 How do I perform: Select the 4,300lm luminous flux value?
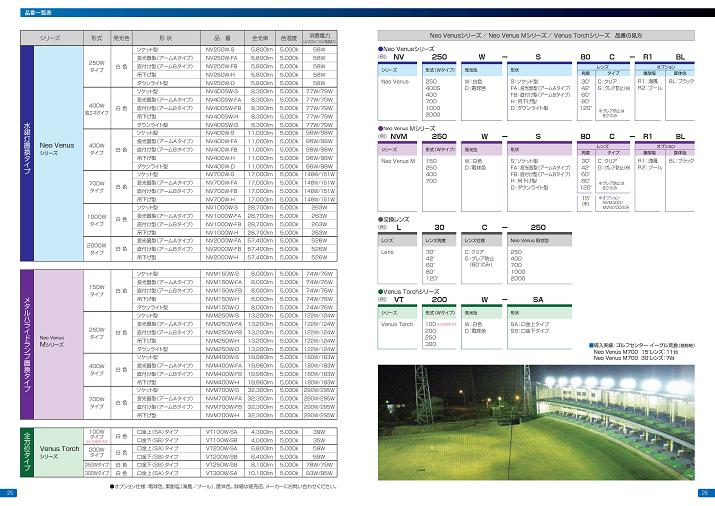261,432
